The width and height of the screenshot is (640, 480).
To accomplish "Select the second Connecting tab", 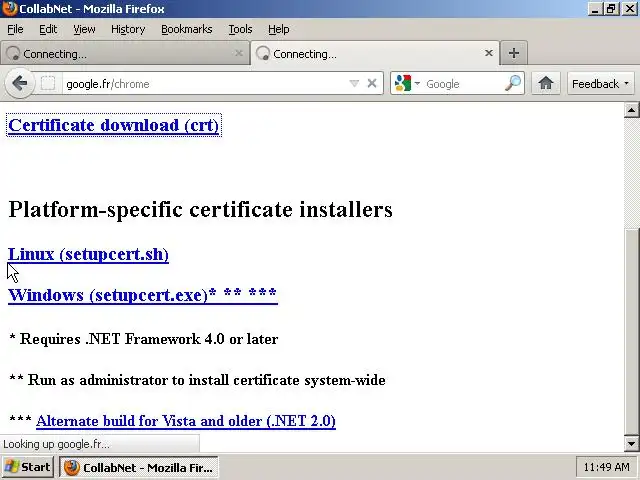I will coord(375,53).
